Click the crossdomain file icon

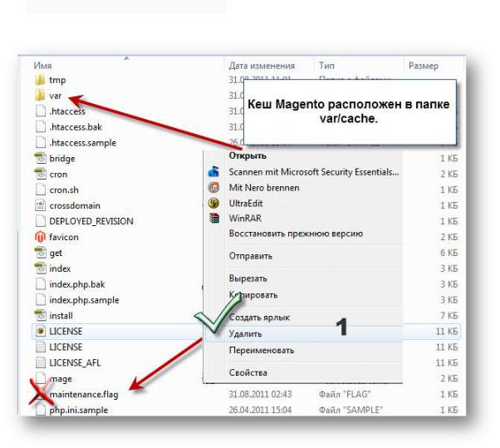click(x=41, y=205)
